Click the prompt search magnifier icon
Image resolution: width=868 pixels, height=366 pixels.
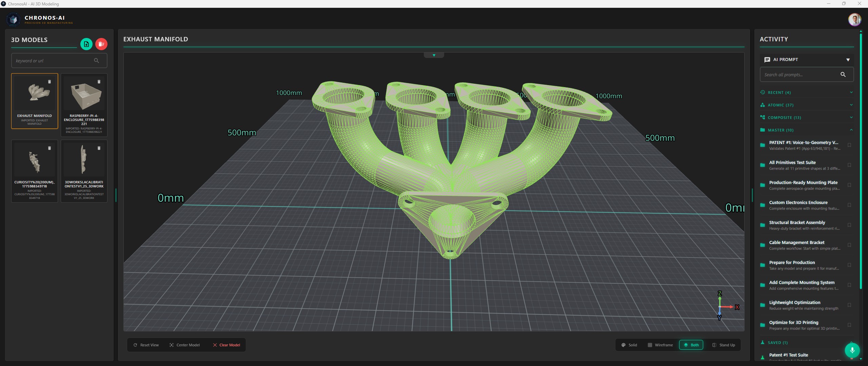pos(843,75)
